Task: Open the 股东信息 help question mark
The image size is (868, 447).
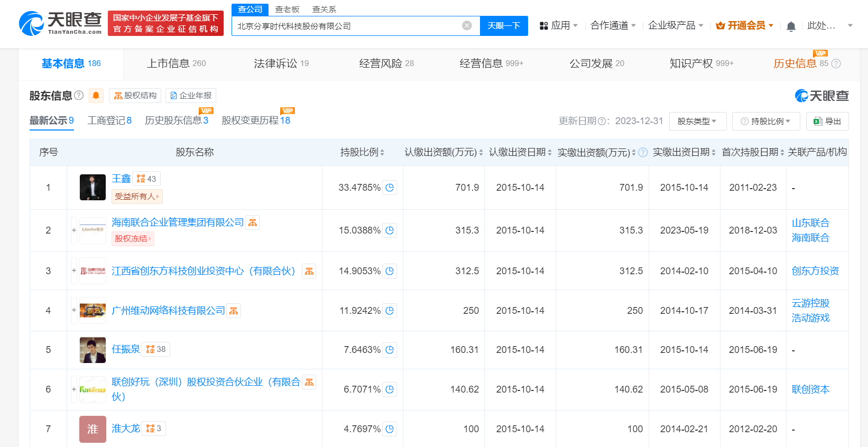Action: (x=79, y=96)
